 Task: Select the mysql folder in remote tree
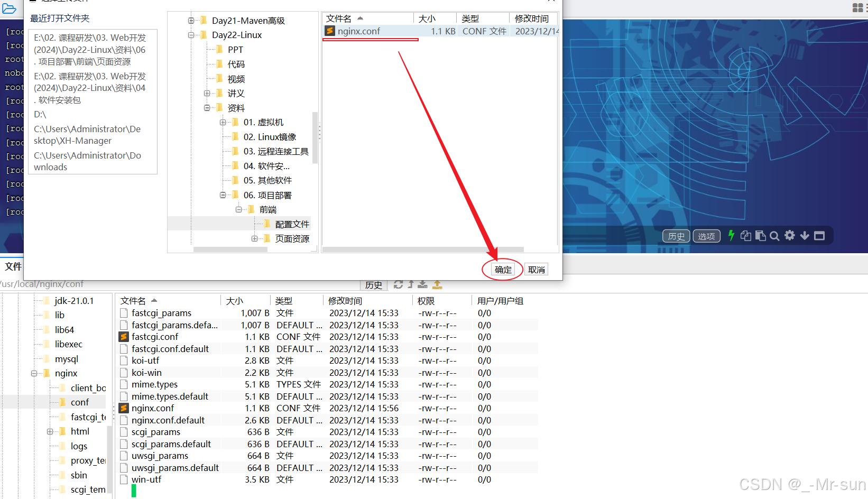click(x=67, y=359)
